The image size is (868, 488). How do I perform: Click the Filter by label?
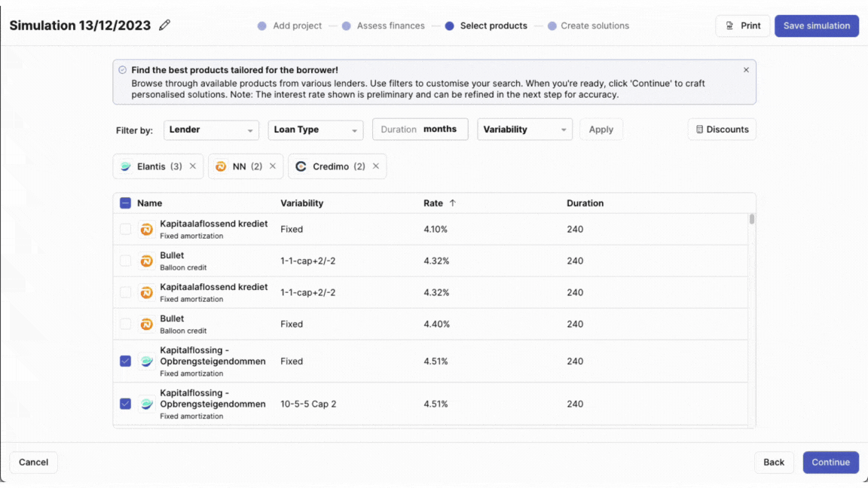coord(134,130)
